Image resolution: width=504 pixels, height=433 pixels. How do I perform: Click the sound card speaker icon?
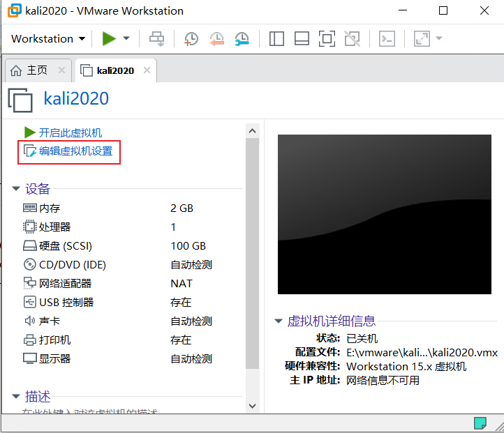30,321
